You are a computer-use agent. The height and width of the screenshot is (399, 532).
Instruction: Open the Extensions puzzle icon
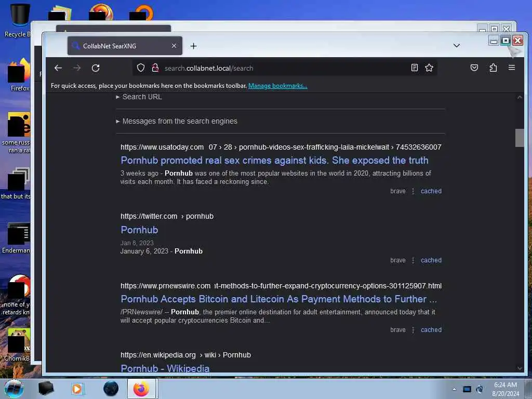pos(494,68)
